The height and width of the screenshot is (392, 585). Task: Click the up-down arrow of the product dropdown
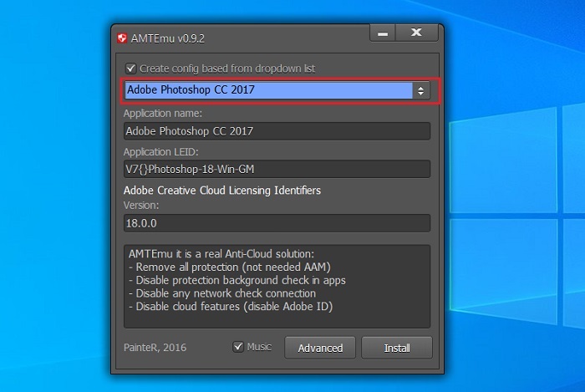(421, 90)
